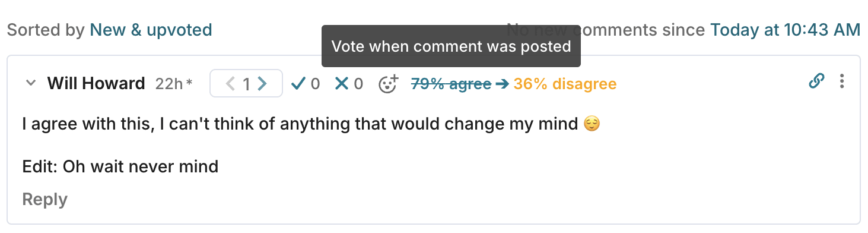Viewport: 868px width, 233px height.
Task: Open the three-dot comment menu
Action: click(841, 81)
